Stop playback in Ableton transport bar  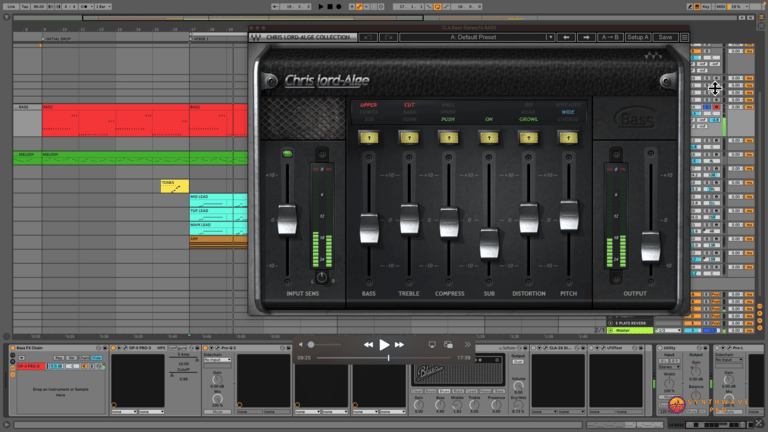330,7
